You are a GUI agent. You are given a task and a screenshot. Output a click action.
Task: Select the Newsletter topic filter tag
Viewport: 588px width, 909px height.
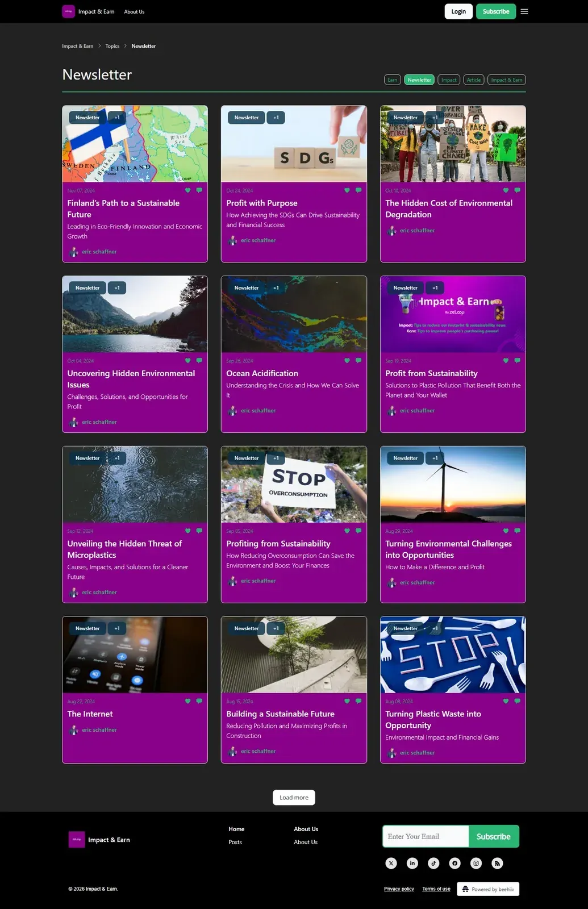point(419,80)
